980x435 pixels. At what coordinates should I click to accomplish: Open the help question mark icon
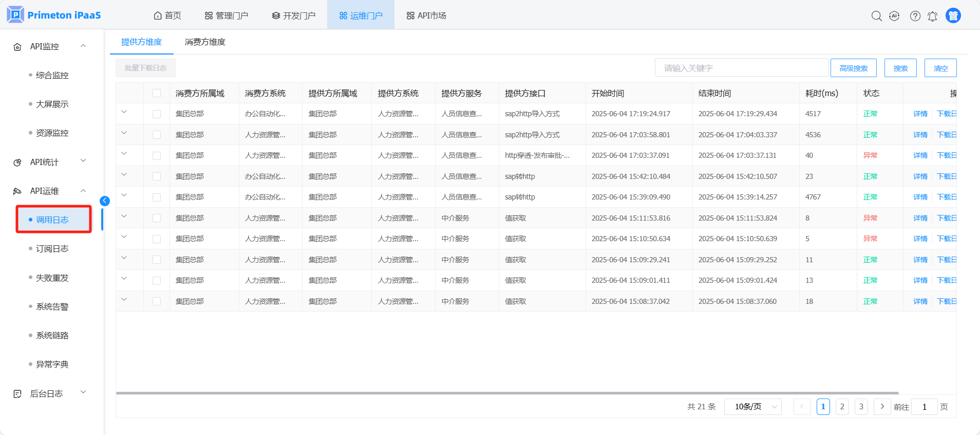[915, 16]
